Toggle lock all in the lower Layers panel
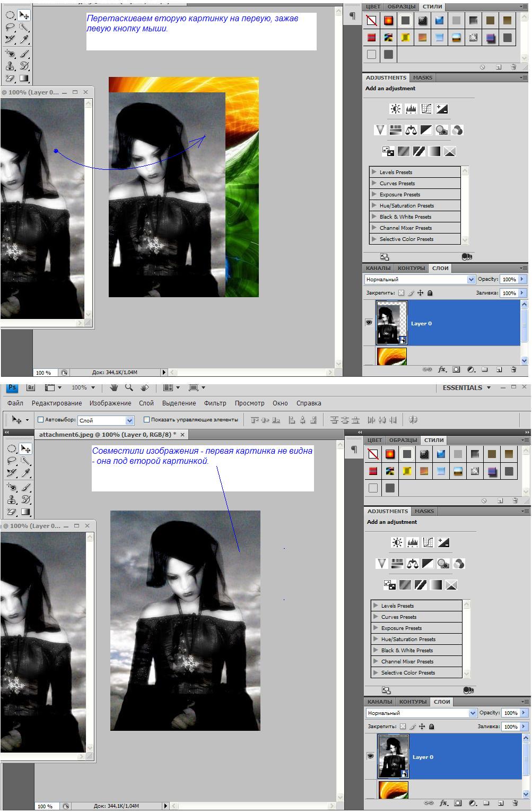Screen dimensions: 532x812 432,727
